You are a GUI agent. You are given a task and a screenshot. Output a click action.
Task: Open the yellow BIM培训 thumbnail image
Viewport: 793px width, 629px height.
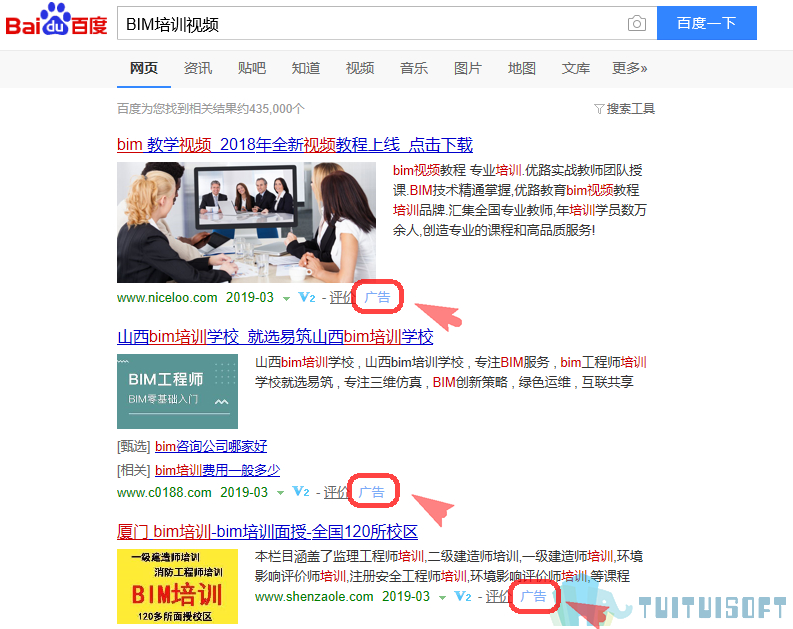[x=178, y=587]
